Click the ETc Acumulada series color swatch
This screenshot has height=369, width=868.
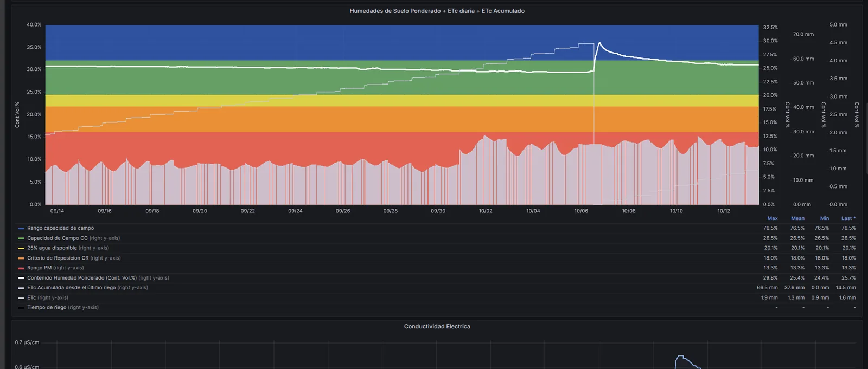[21, 288]
